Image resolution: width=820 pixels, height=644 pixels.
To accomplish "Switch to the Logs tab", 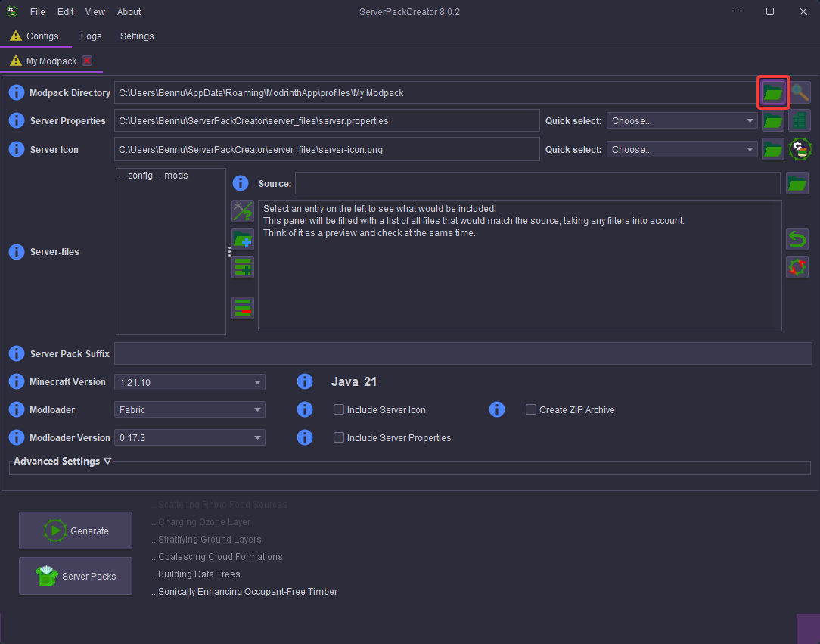I will click(x=92, y=36).
